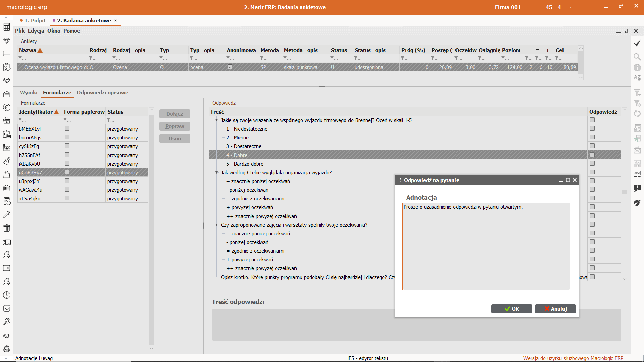Click the Anuluj button in dialog
Image resolution: width=644 pixels, height=362 pixels.
(x=555, y=309)
